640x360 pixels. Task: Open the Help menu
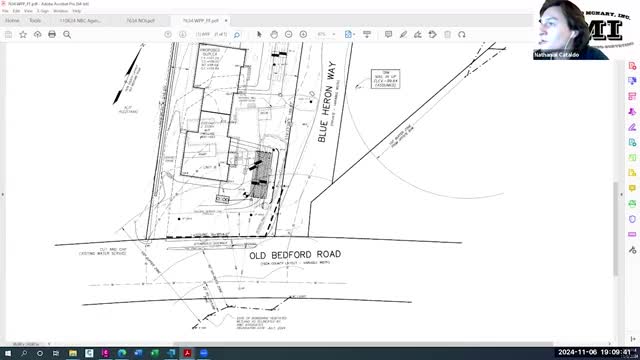(77, 11)
